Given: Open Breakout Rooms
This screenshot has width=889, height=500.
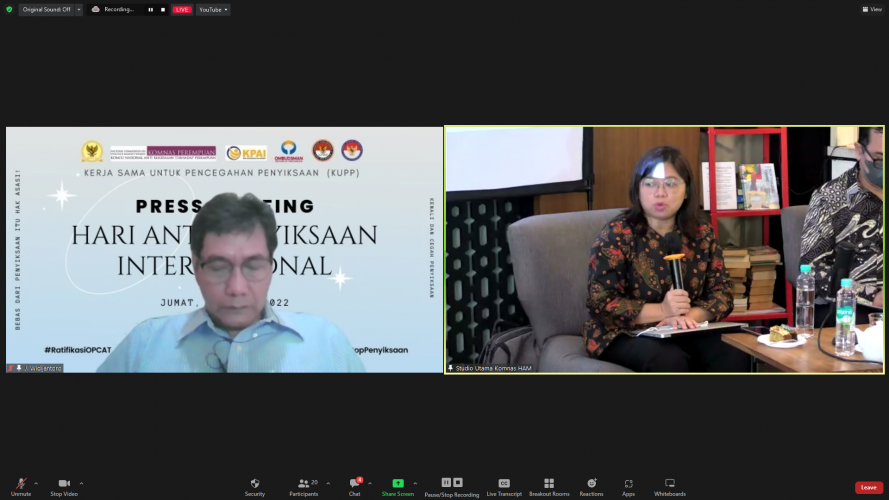Looking at the screenshot, I should 548,484.
